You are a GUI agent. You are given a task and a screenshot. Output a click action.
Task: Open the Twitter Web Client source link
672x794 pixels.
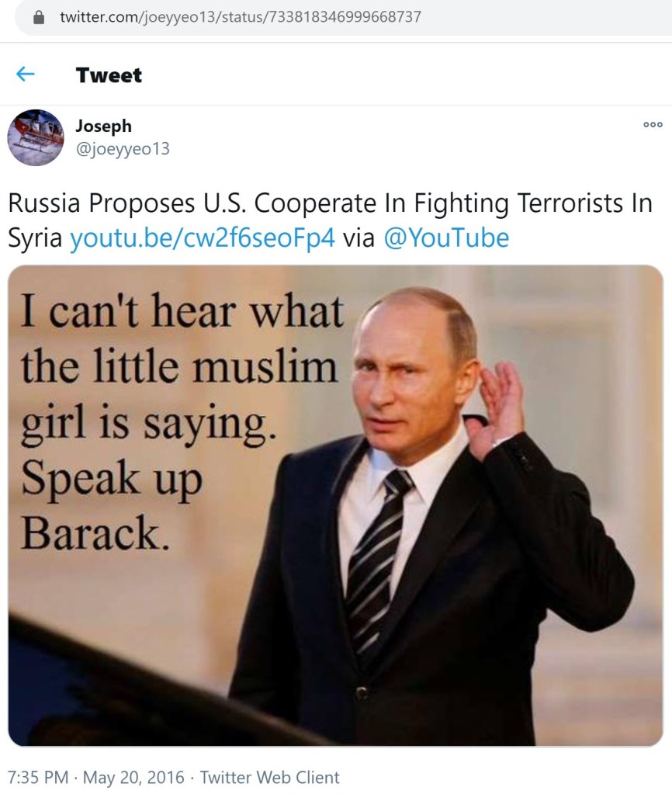point(269,777)
